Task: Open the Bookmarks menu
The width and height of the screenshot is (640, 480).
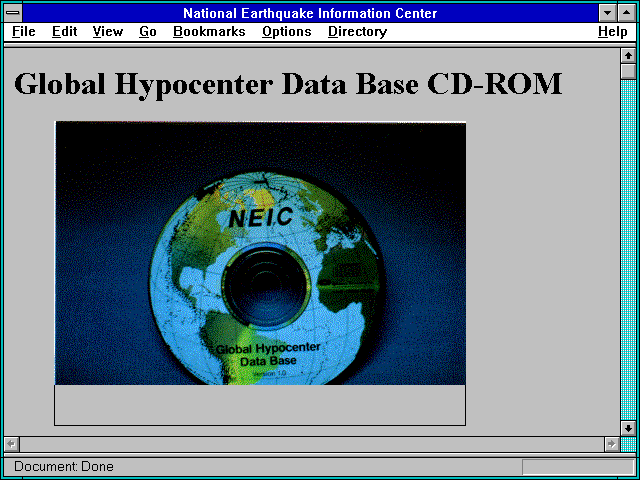Action: click(x=209, y=32)
